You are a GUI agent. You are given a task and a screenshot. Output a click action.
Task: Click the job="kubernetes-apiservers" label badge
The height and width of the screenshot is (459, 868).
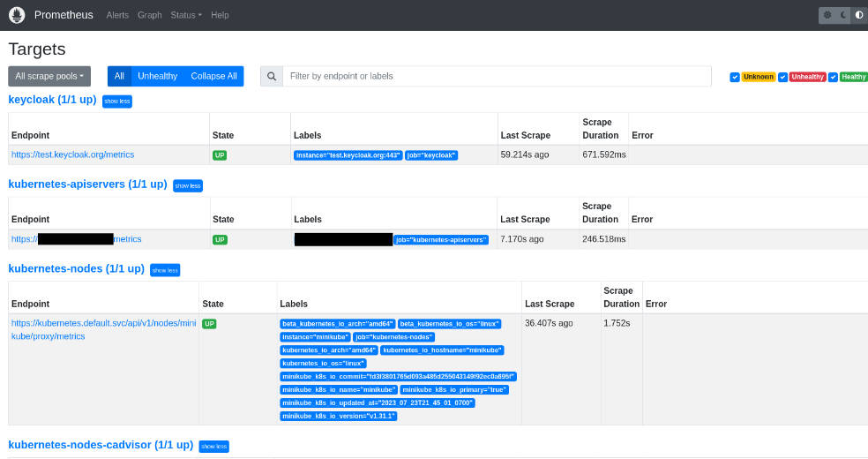(441, 240)
